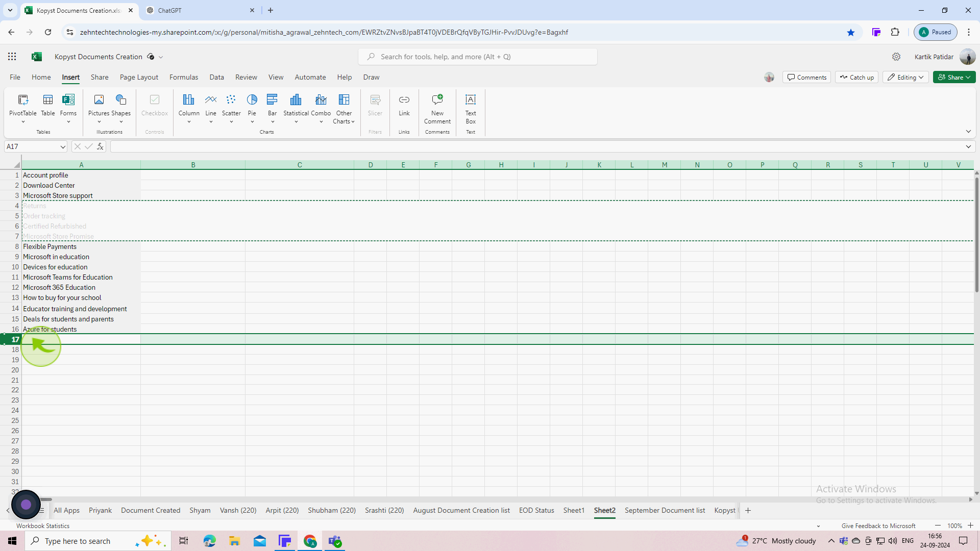Add a New Comment from ribbon
Screen dimensions: 980x551
437,108
